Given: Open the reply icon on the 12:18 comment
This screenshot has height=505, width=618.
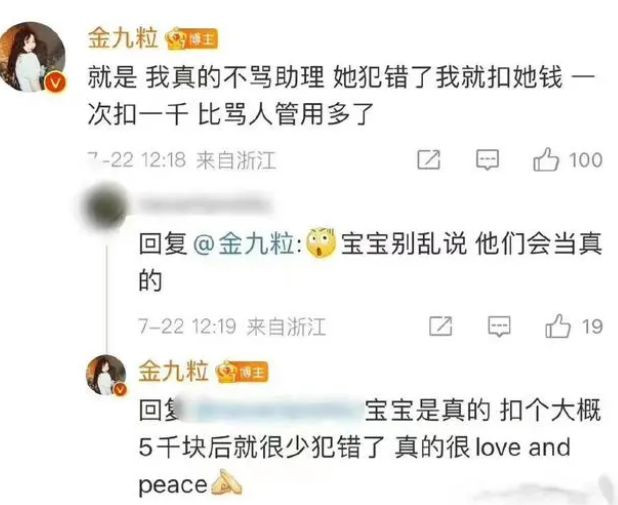Looking at the screenshot, I should tap(488, 160).
